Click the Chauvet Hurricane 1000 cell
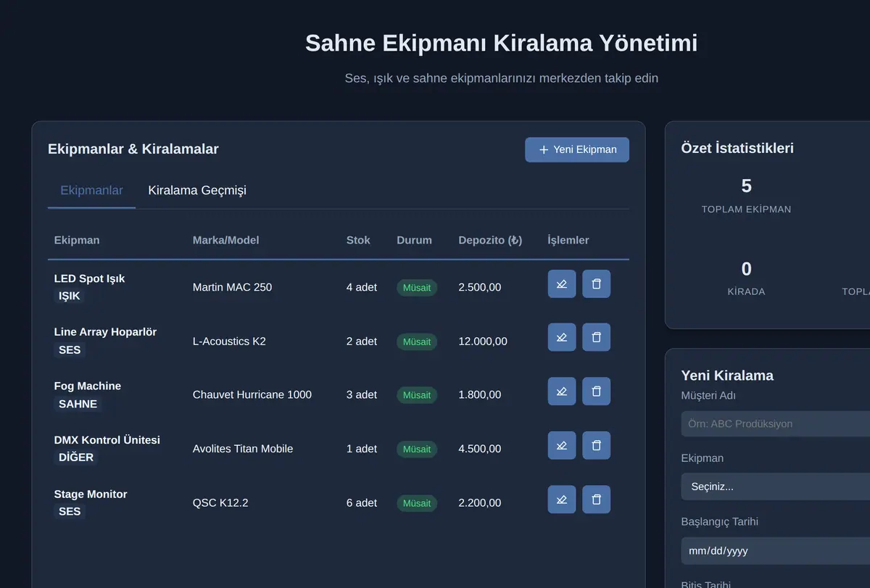This screenshot has height=588, width=870. (252, 395)
